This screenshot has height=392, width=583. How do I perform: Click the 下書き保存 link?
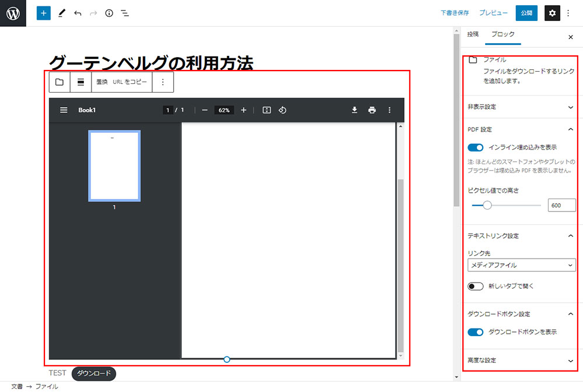click(455, 13)
